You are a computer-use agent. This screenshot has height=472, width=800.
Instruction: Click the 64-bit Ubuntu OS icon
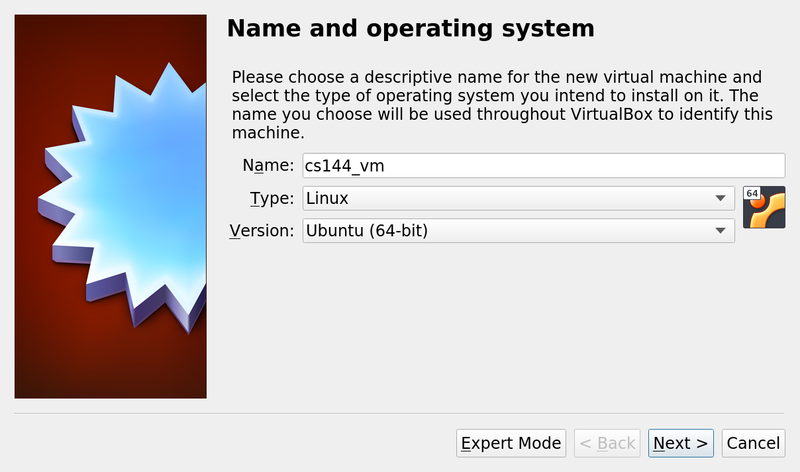click(764, 207)
